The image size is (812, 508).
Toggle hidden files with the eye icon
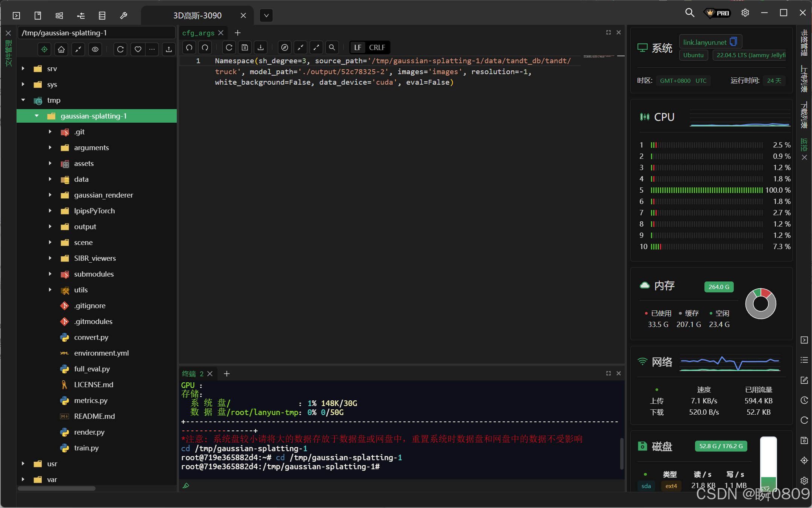point(95,49)
